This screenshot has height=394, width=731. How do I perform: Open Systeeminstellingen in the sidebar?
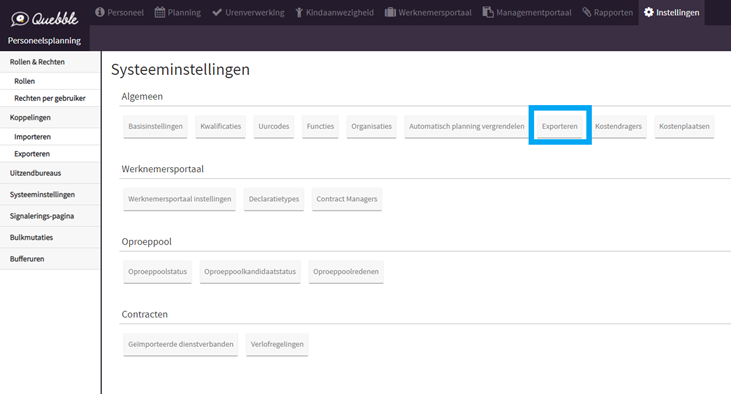click(x=50, y=194)
